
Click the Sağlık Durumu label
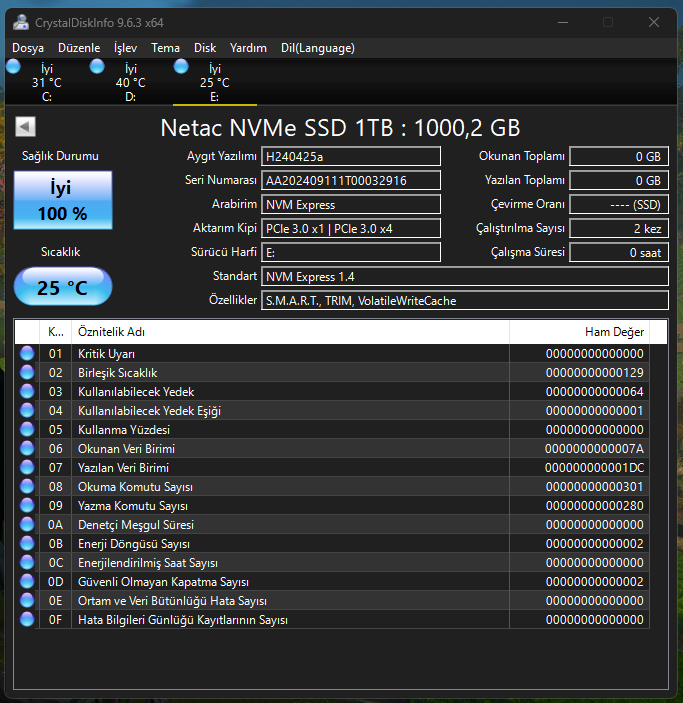click(x=60, y=156)
